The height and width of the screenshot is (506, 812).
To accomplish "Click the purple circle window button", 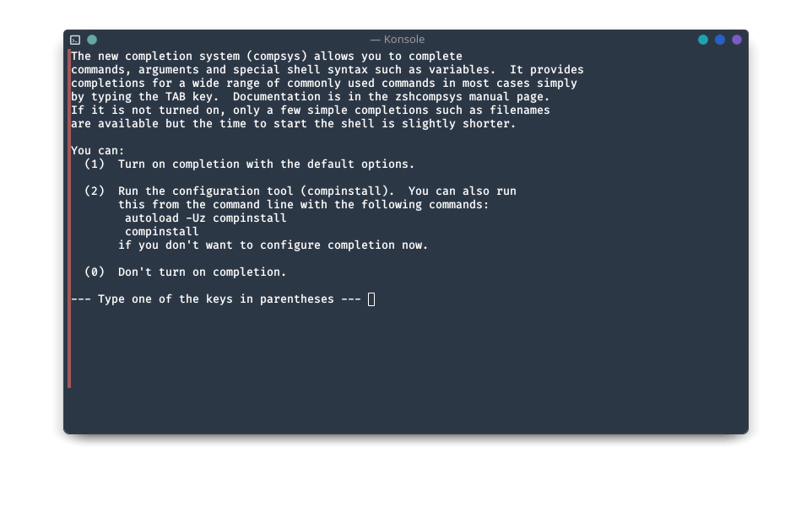I will (737, 40).
